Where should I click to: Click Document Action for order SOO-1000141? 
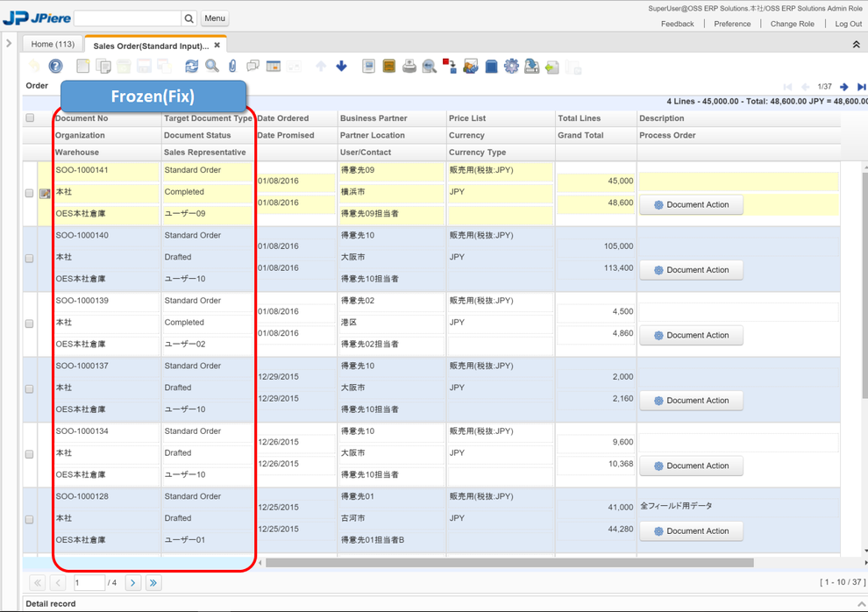(x=691, y=204)
